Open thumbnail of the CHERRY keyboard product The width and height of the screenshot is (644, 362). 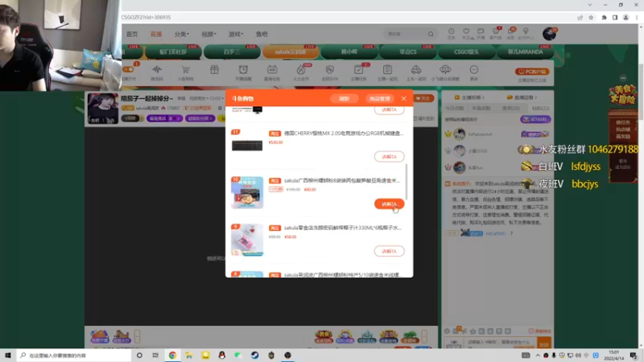247,146
